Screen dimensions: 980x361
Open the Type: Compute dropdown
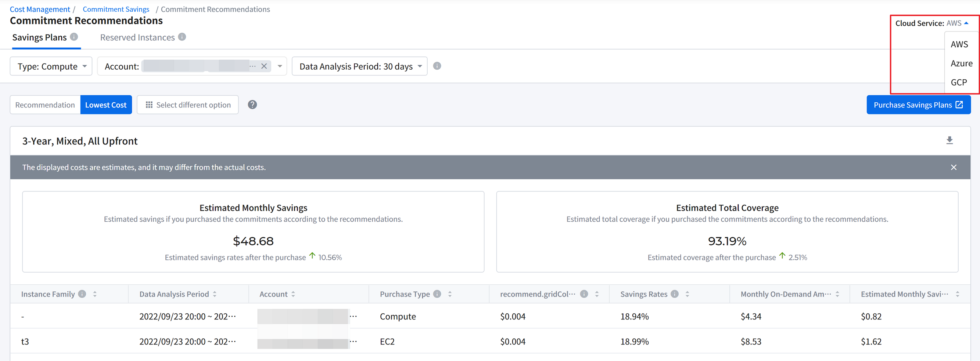[51, 66]
